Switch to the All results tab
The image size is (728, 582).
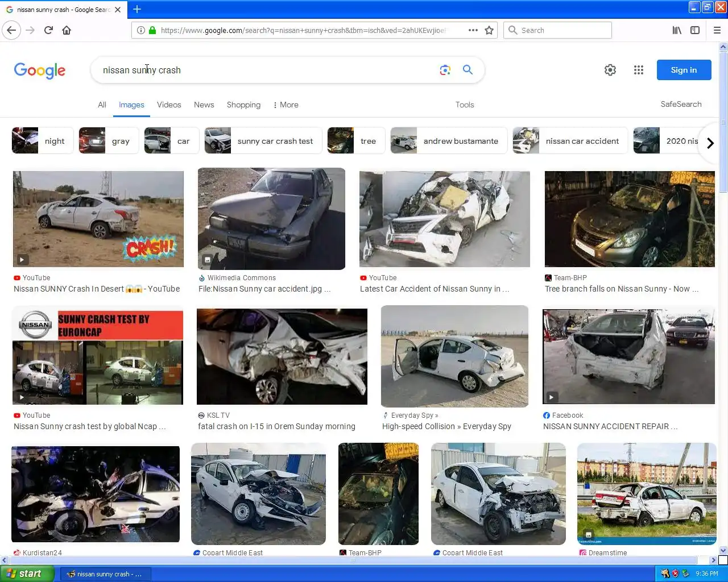(x=102, y=105)
